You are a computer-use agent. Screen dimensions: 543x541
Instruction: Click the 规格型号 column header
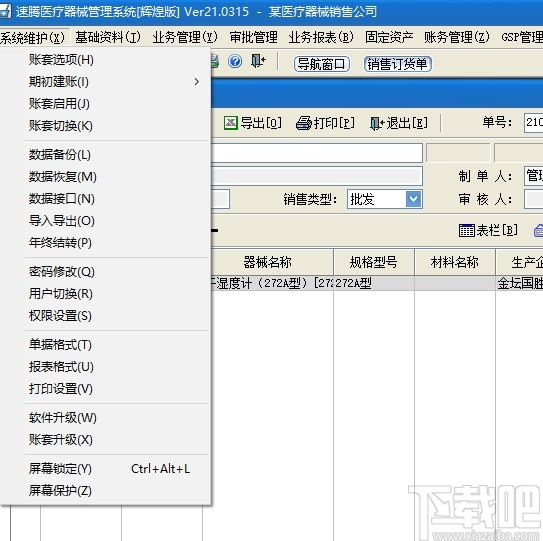pos(374,262)
